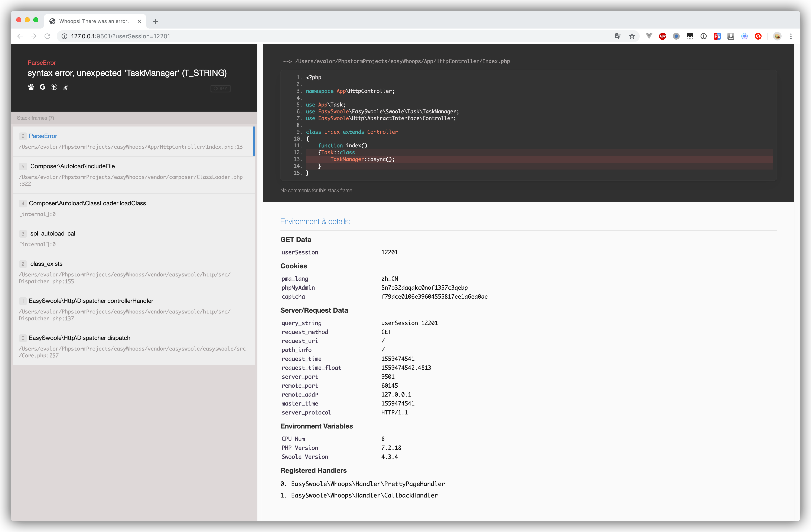
Task: Search the error on Baidu paw icon
Action: pyautogui.click(x=31, y=87)
